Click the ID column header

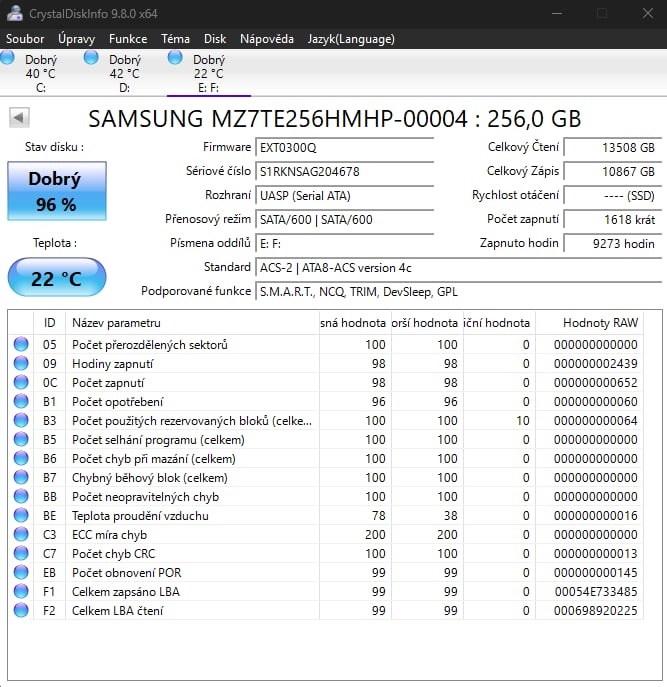click(50, 323)
